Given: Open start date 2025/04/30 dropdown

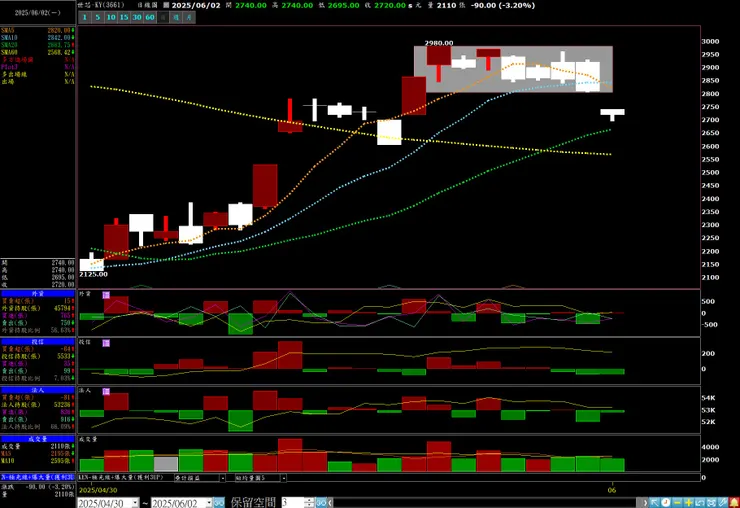Looking at the screenshot, I should (135, 503).
